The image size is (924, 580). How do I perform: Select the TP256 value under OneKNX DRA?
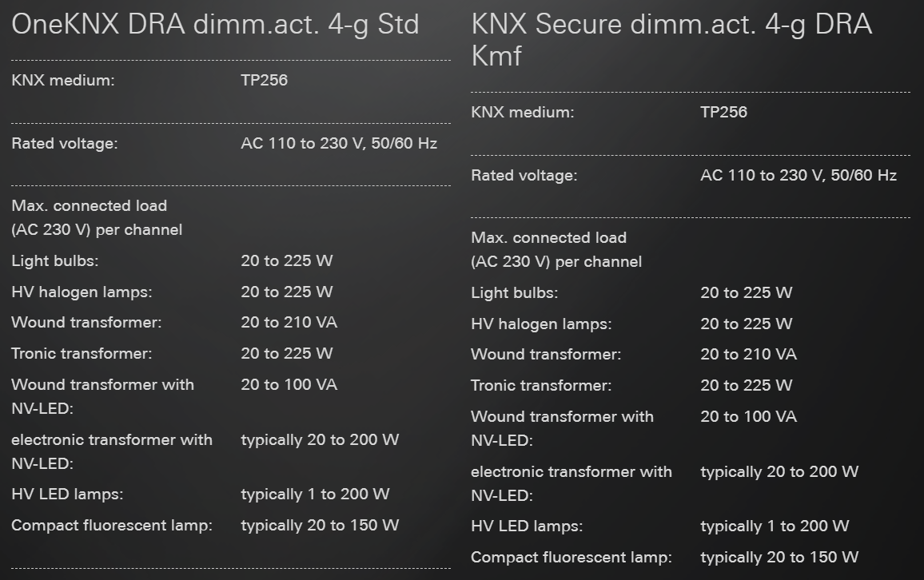point(264,80)
